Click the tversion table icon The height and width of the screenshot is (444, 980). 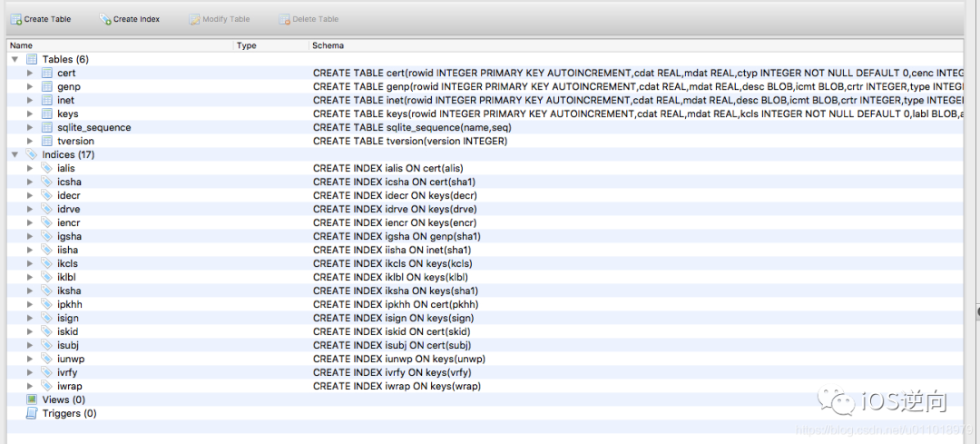point(47,141)
